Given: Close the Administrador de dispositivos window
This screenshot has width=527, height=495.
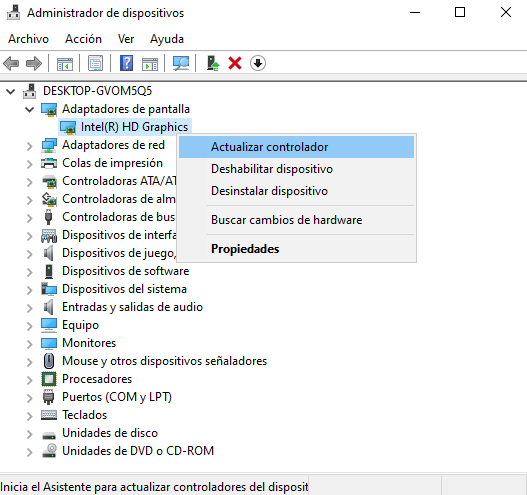Looking at the screenshot, I should point(505,13).
